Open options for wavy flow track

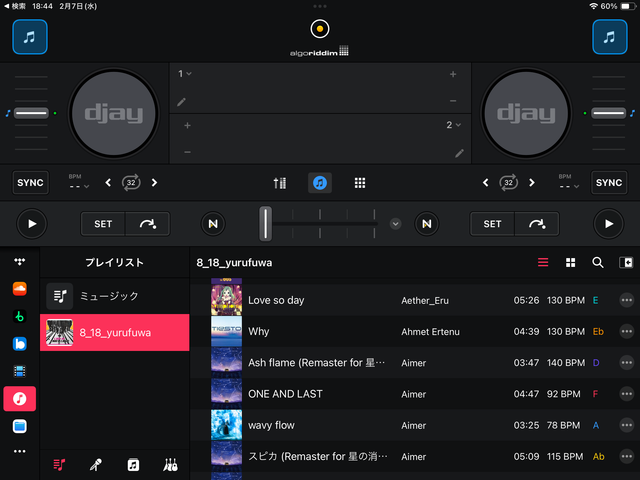tap(627, 425)
